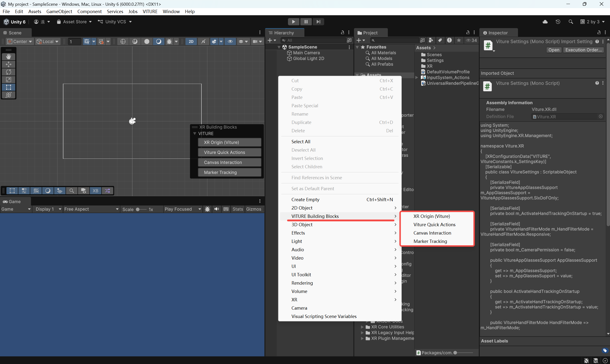Select the Rotate tool
610x364 pixels.
tap(9, 72)
